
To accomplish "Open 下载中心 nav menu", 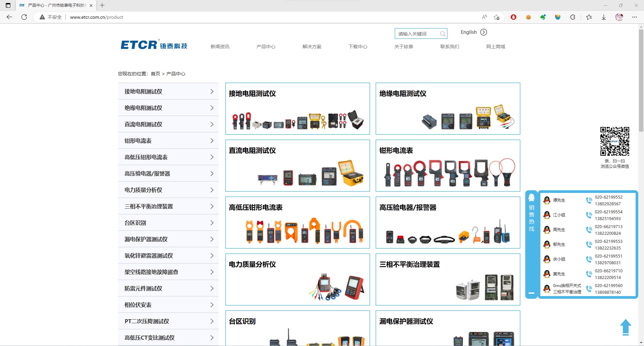I will [x=358, y=47].
